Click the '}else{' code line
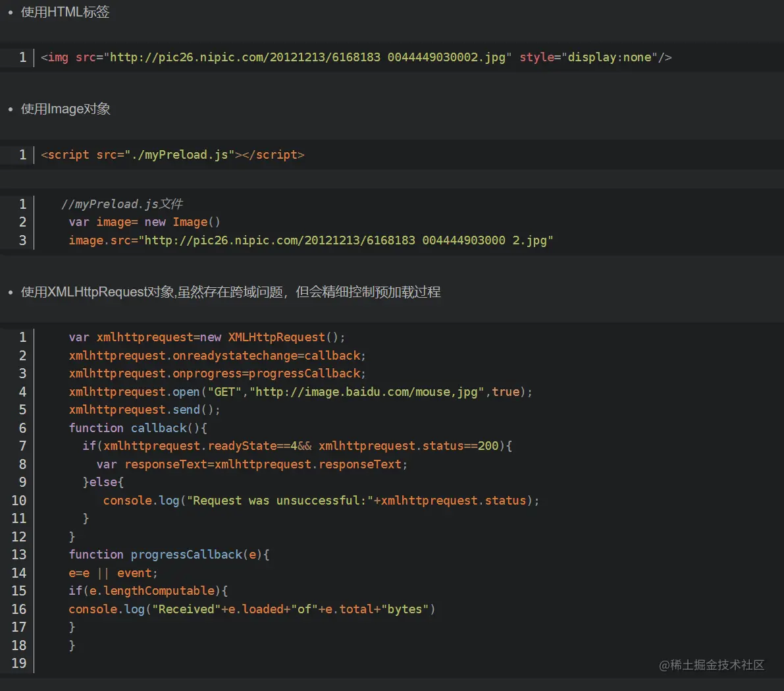This screenshot has height=691, width=784. 103,482
